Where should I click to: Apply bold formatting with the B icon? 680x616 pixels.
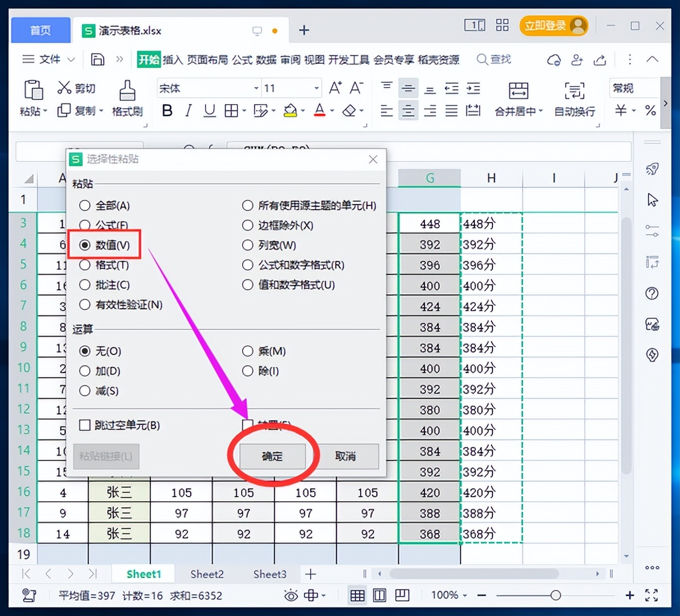[167, 110]
